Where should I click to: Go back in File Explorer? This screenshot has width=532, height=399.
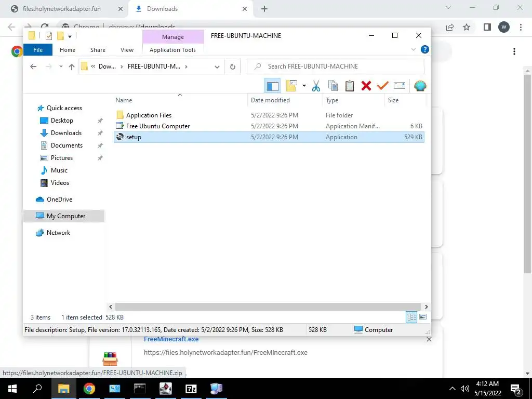(x=33, y=66)
